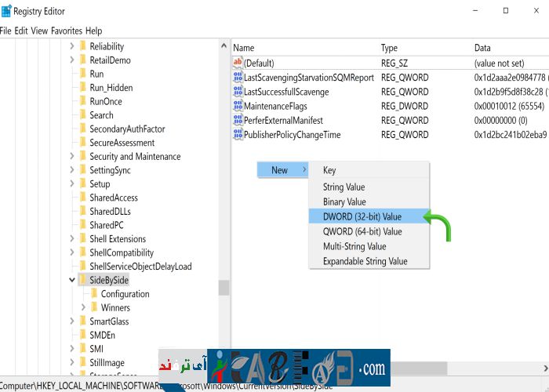Open the Favorites menu
Viewport: 549px width, 392px height.
point(67,31)
